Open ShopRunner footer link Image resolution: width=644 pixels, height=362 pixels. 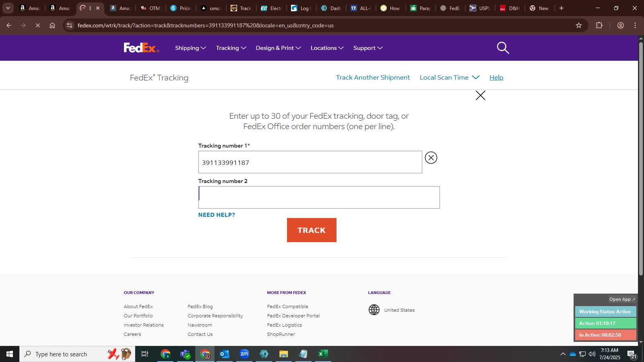pyautogui.click(x=281, y=334)
